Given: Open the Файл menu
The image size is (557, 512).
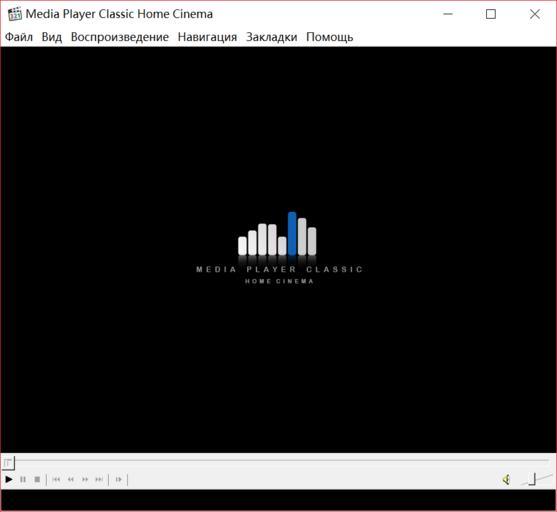Looking at the screenshot, I should (x=19, y=37).
